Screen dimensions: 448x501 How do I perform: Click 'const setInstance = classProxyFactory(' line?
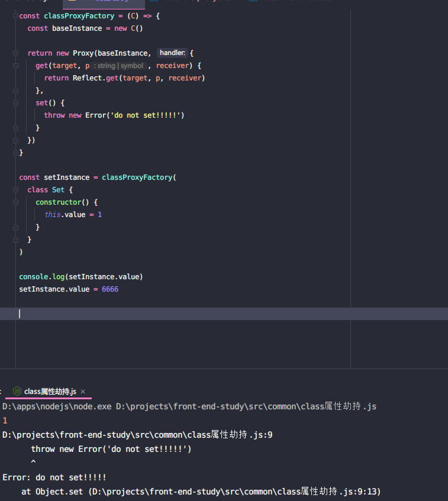tap(98, 177)
